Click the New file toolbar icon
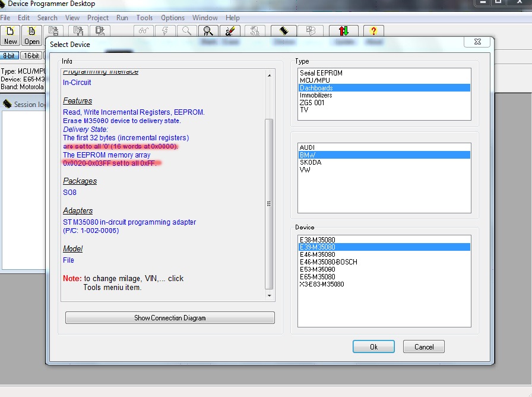 point(10,35)
